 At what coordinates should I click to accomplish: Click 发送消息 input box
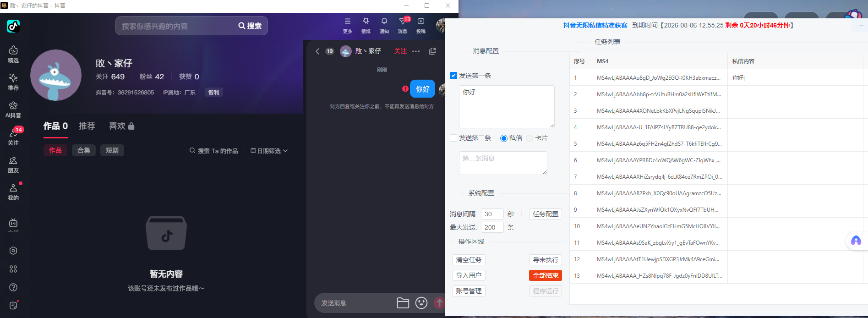point(355,303)
